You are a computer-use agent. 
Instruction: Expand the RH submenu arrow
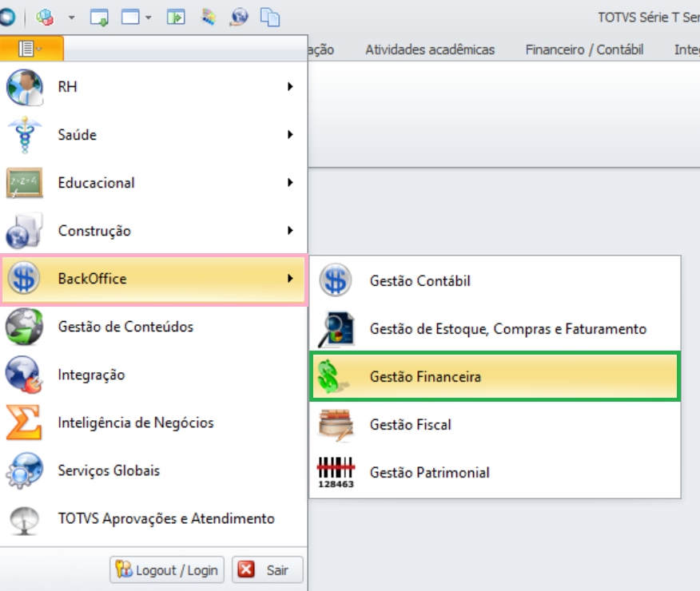(290, 86)
